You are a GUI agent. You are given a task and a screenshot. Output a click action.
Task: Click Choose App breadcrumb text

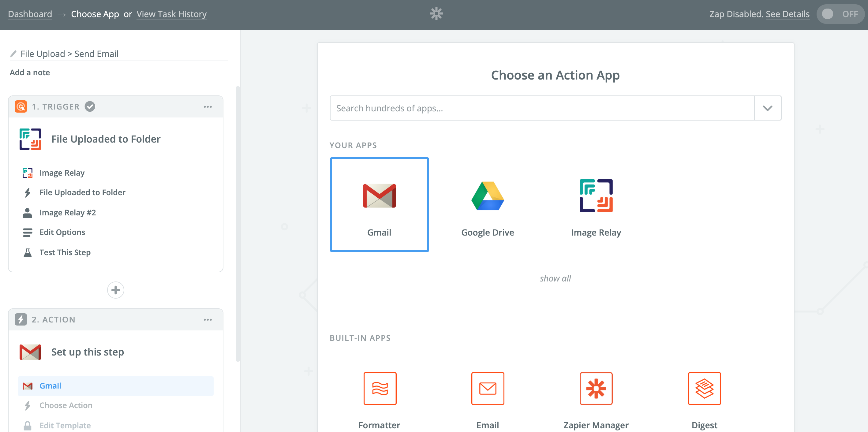pos(95,14)
